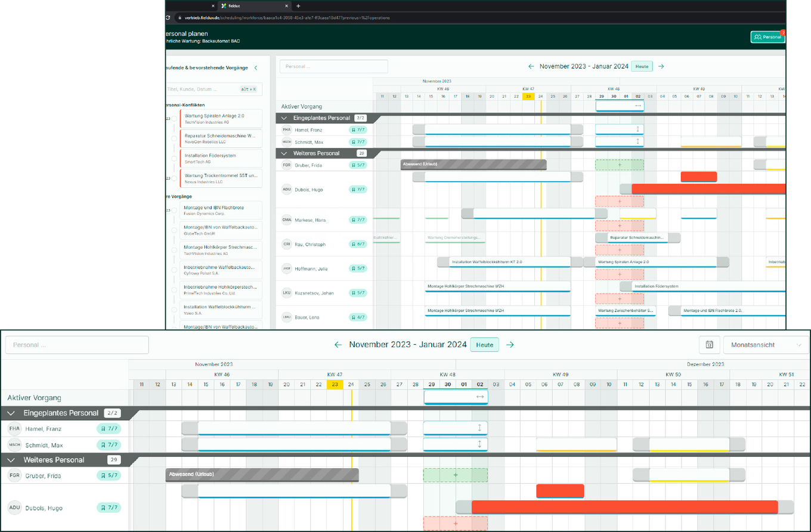Click the 6/7 badge for Rau, Christoph

coord(358,244)
